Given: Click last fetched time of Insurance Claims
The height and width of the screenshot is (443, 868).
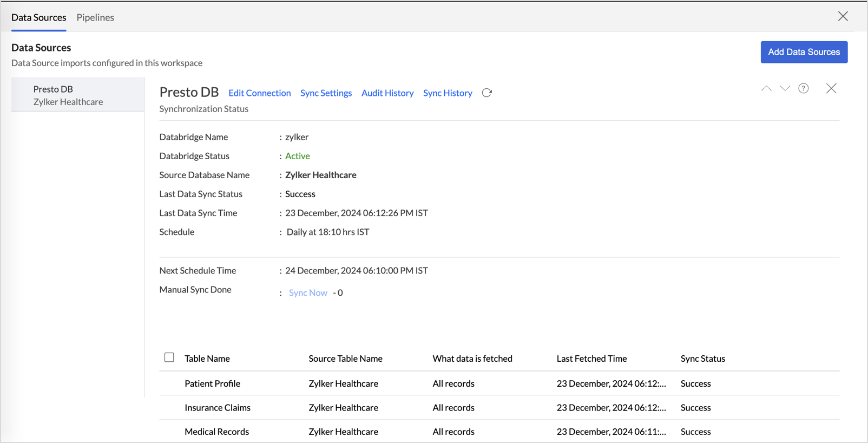Looking at the screenshot, I should click(611, 407).
